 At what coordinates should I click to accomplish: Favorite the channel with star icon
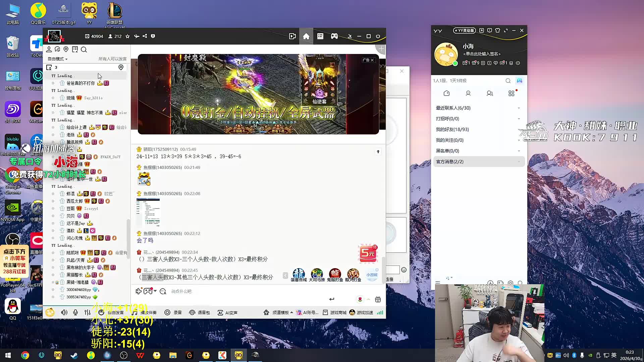[x=127, y=36]
